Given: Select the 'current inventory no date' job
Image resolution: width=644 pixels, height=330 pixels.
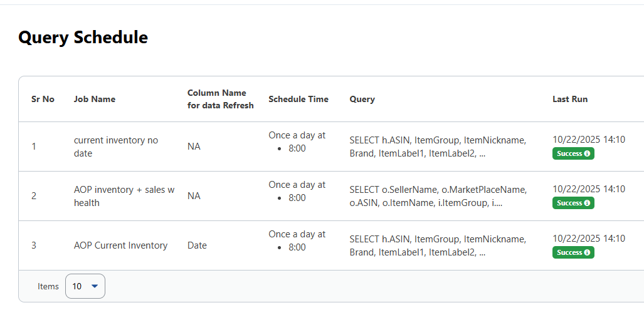Looking at the screenshot, I should [116, 147].
